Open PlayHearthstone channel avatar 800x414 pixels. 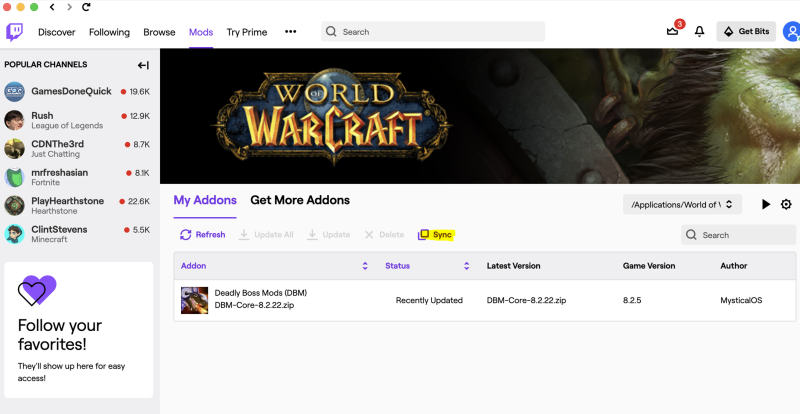click(x=14, y=206)
